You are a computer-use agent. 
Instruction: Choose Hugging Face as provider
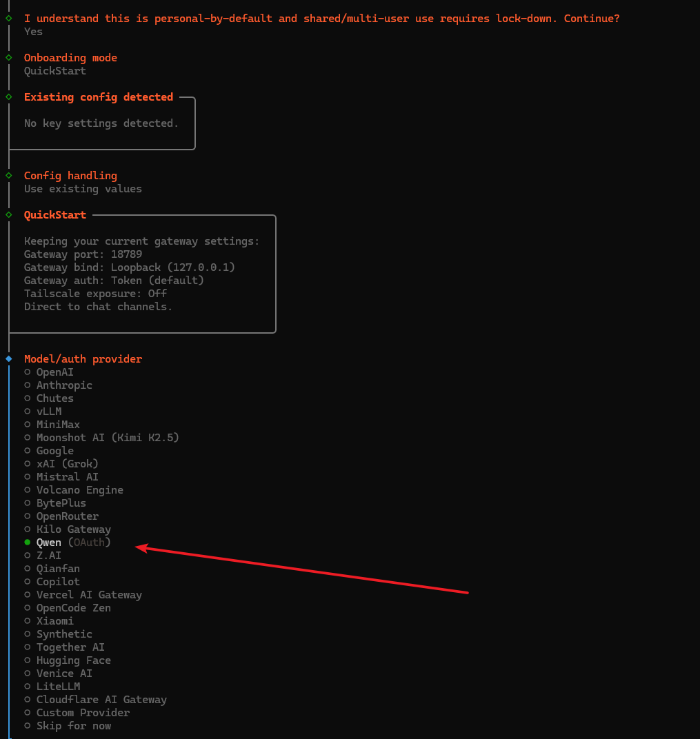pyautogui.click(x=68, y=661)
